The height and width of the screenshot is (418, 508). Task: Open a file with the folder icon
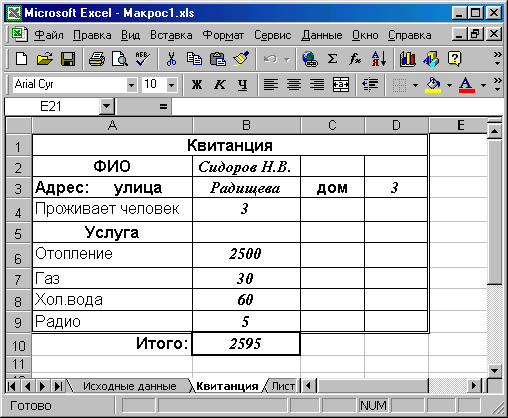(45, 59)
